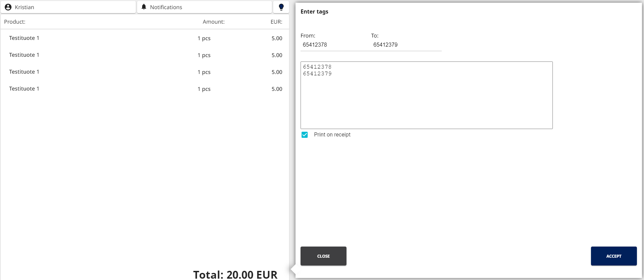The width and height of the screenshot is (644, 280).
Task: Click the Amount column header
Action: (213, 22)
